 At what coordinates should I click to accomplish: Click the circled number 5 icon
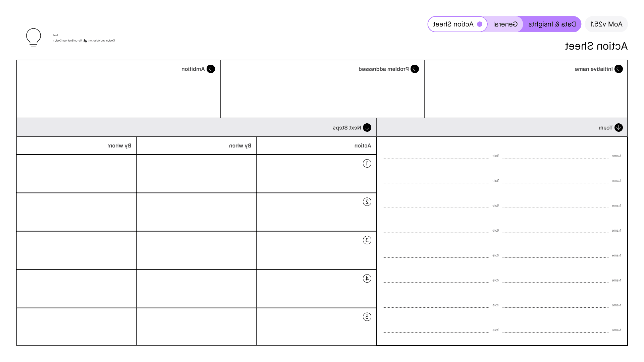[x=367, y=317]
